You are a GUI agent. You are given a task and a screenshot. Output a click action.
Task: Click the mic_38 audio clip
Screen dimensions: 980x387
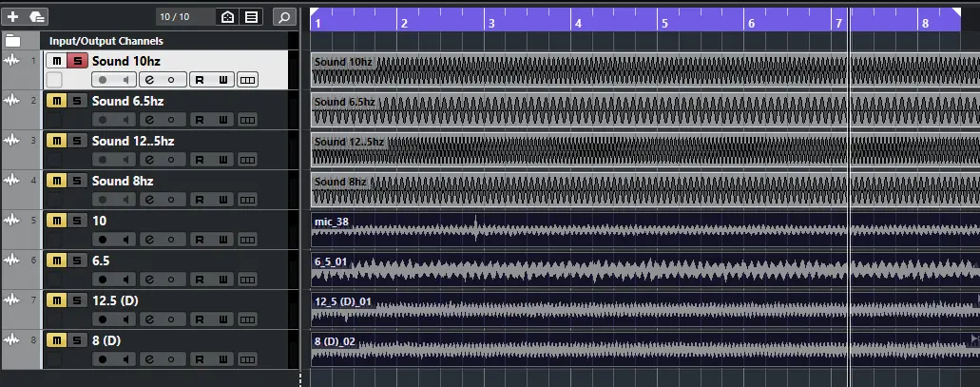click(x=570, y=230)
